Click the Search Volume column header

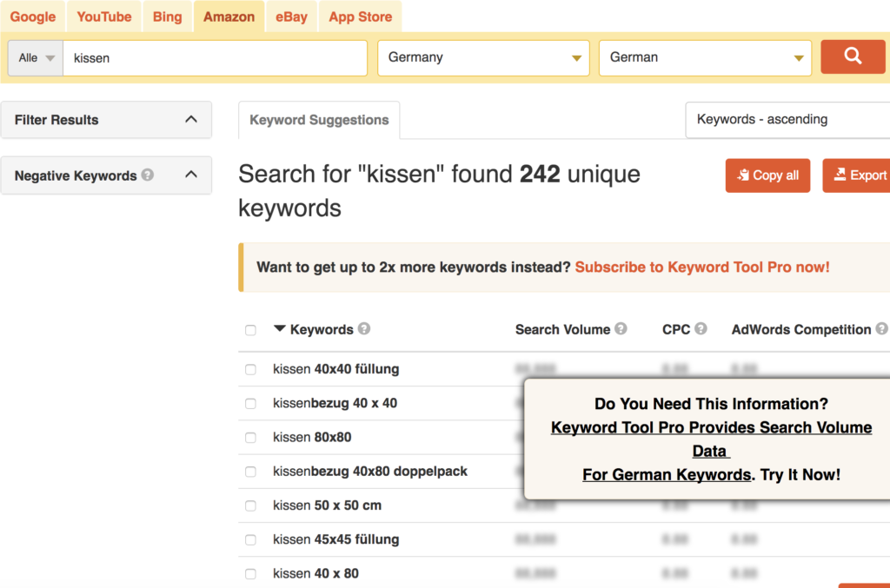click(x=562, y=329)
